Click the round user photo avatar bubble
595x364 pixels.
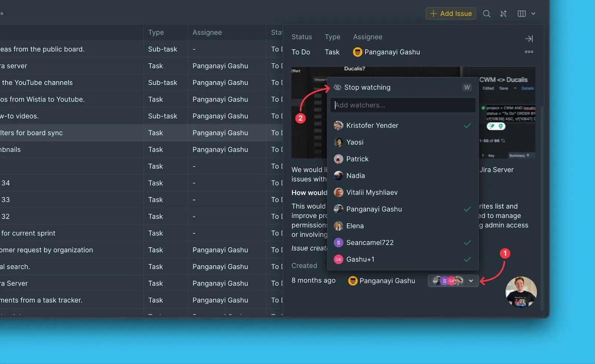(521, 292)
